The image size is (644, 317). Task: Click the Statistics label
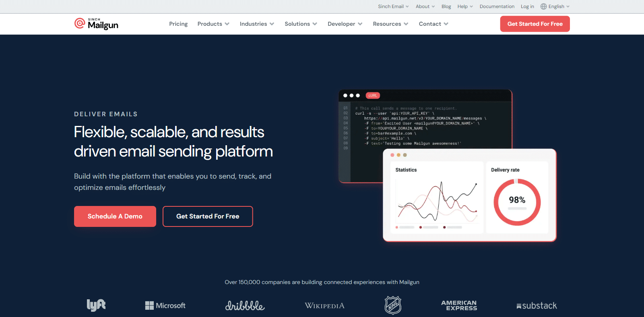pyautogui.click(x=406, y=170)
